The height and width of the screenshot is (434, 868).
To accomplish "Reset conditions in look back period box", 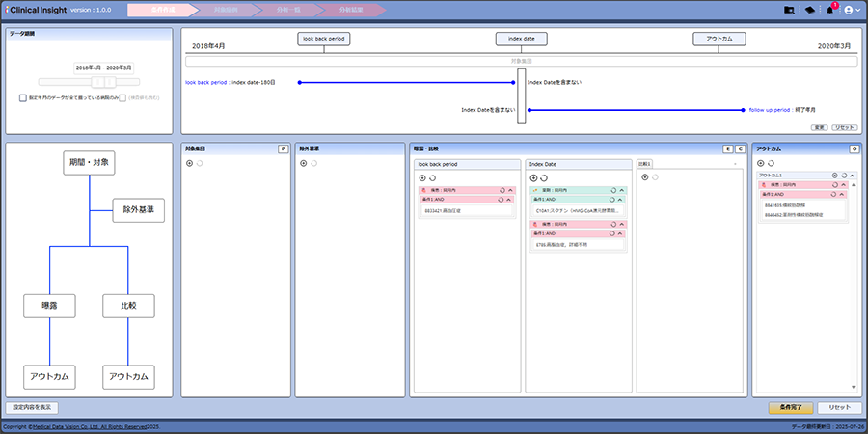I will coord(432,177).
